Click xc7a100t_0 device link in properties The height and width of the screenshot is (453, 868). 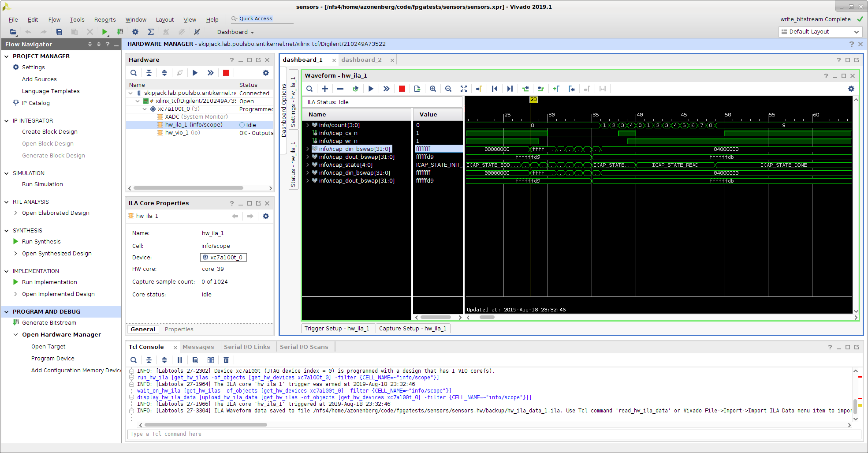coord(224,258)
